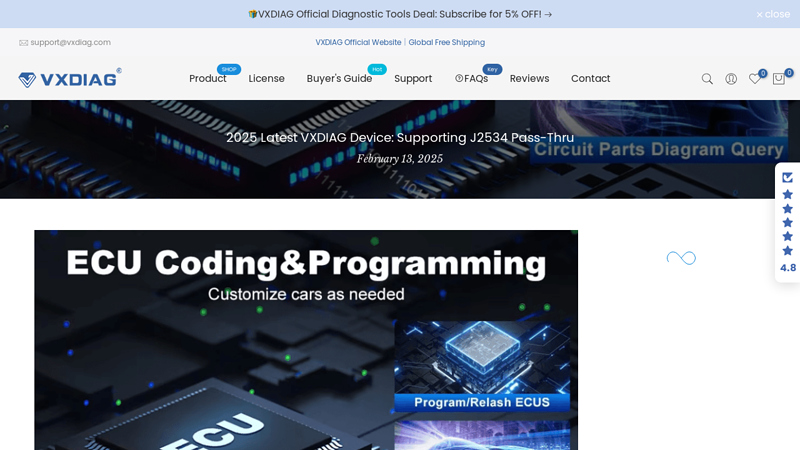This screenshot has height=450, width=800.
Task: Click the J2534 Pass-Thru article title
Action: tap(400, 138)
